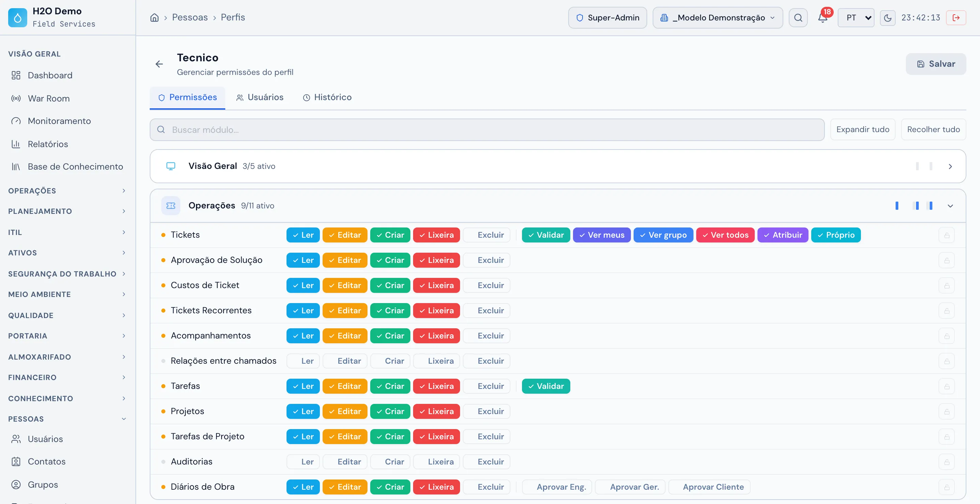Viewport: 980px width, 504px height.
Task: Click the Operações ticket module icon
Action: (x=171, y=206)
